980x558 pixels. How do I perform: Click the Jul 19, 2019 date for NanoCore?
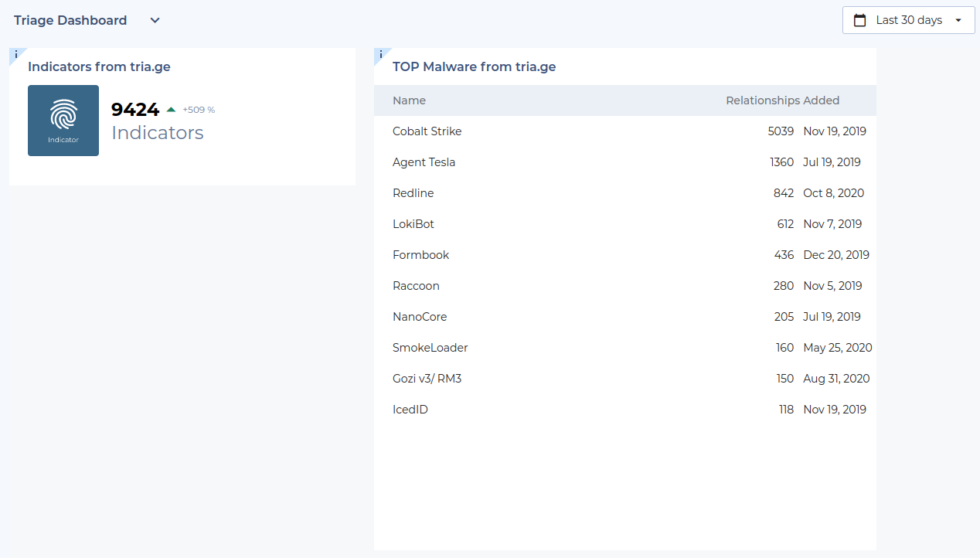tap(832, 317)
